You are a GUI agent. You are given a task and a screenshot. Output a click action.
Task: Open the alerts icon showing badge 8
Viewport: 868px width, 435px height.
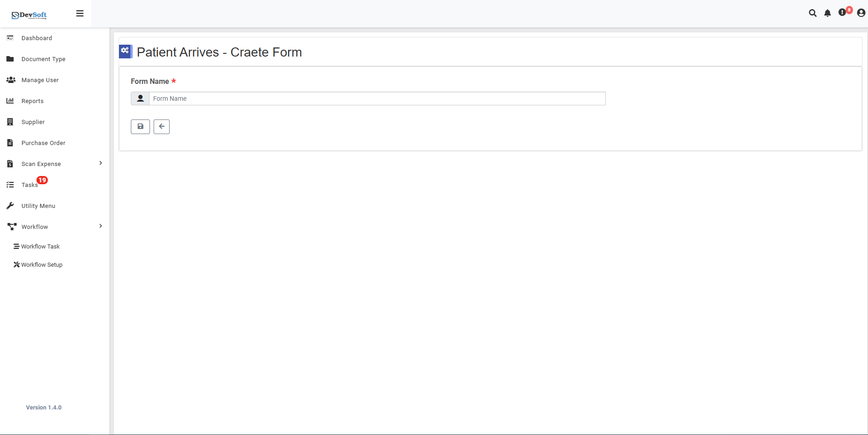(x=843, y=13)
